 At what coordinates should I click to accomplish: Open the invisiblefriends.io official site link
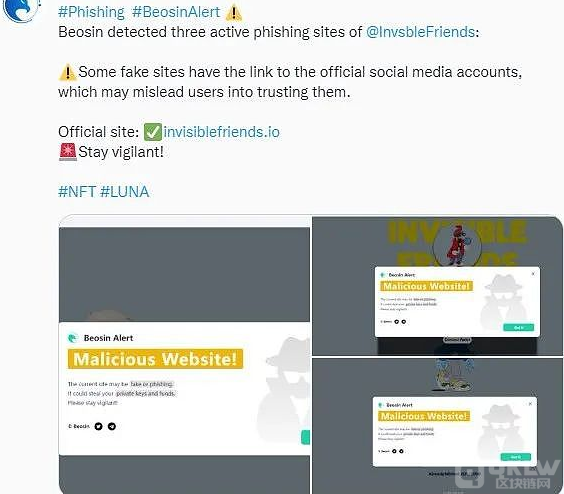click(222, 132)
